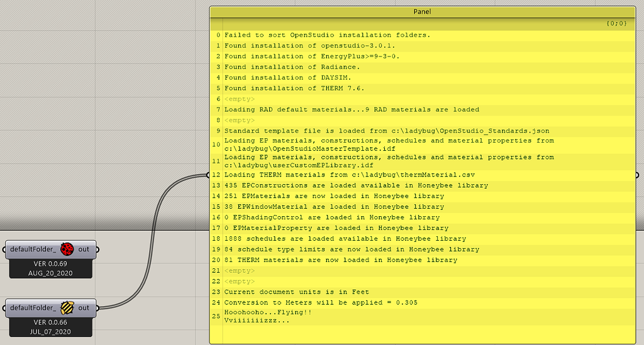Click the Honeybee yellow bee icon
The image size is (644, 345).
67,308
